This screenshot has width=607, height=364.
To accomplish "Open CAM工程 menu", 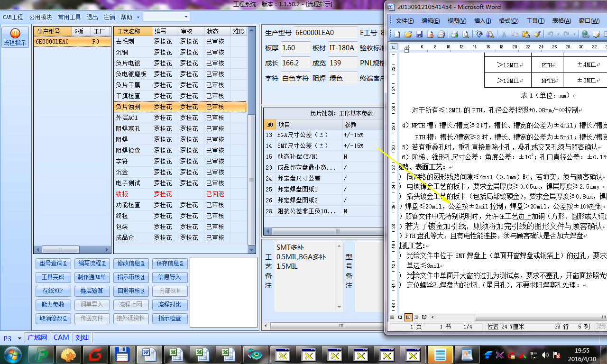I will click(x=13, y=17).
